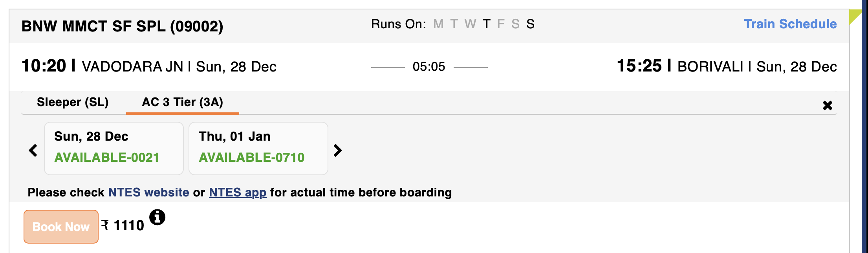Click the AVAILABLE-0710 status text
This screenshot has width=868, height=253.
[251, 158]
